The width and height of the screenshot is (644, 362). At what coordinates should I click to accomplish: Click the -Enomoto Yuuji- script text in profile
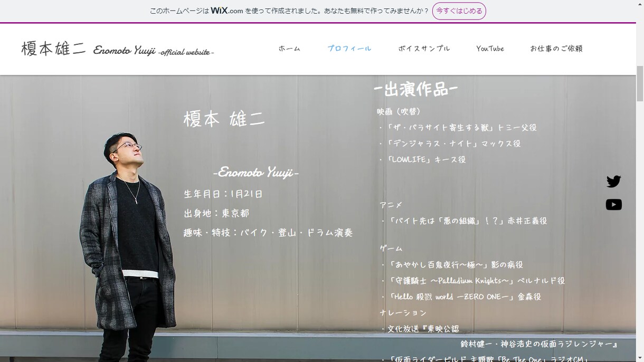click(256, 172)
